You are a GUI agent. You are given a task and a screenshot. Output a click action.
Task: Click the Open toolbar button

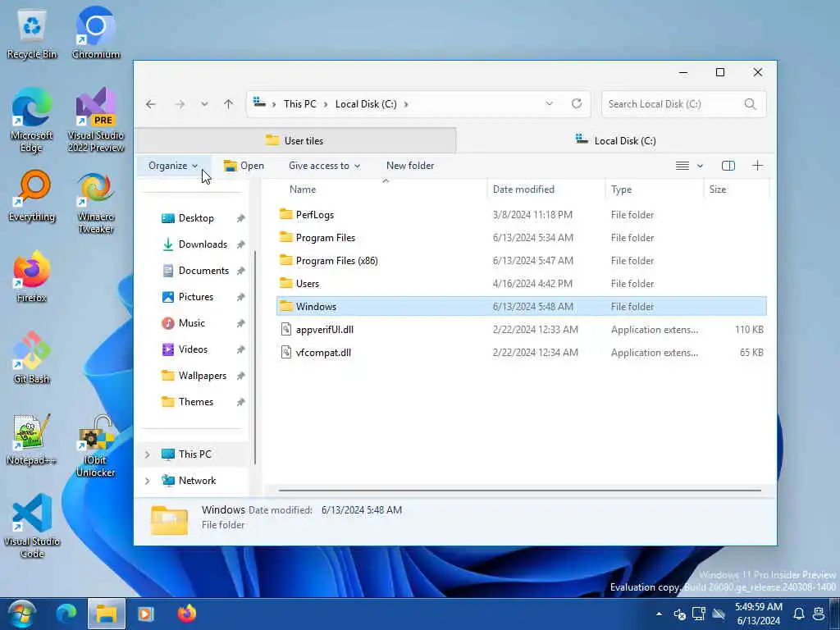point(244,166)
